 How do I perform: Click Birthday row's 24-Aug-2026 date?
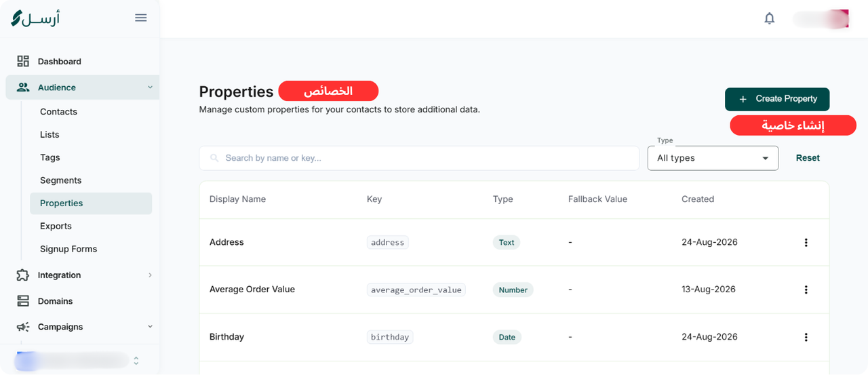coord(709,337)
